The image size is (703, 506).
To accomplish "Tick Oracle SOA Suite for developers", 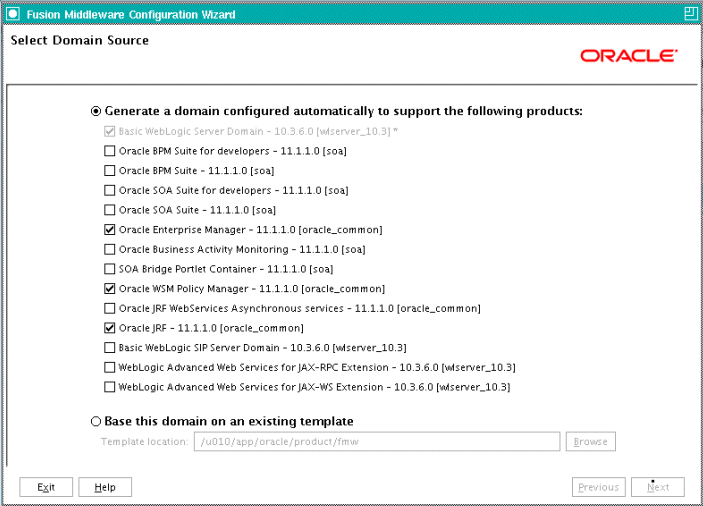I will point(109,190).
